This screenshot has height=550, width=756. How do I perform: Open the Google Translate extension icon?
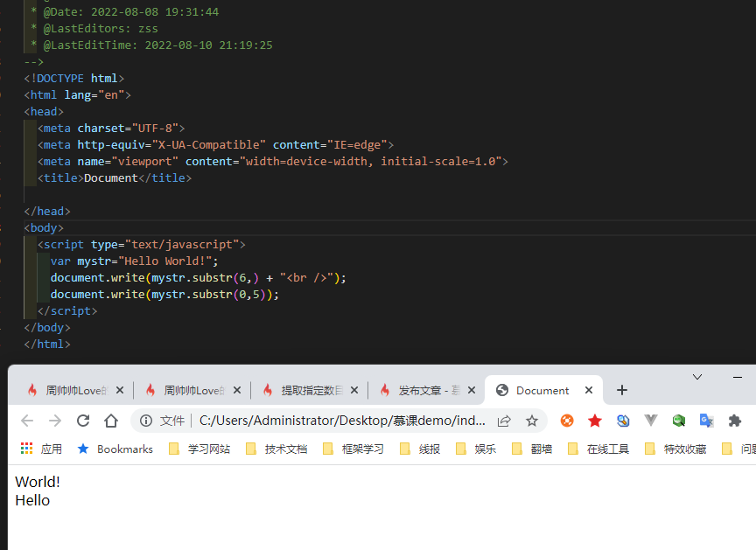click(707, 421)
